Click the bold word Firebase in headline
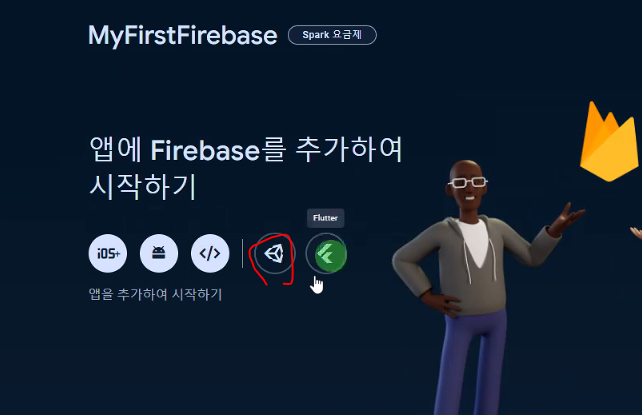 [205, 150]
